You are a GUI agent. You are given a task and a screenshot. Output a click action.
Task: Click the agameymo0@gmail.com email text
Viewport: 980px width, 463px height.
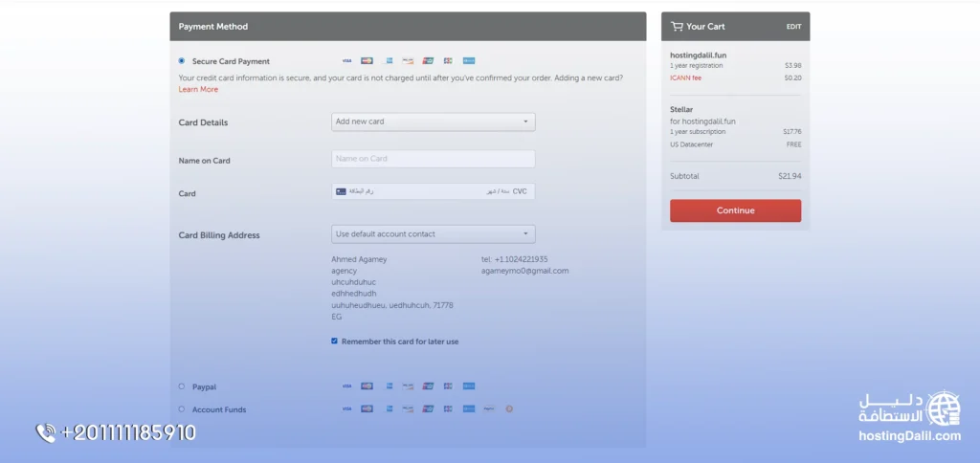click(x=525, y=271)
